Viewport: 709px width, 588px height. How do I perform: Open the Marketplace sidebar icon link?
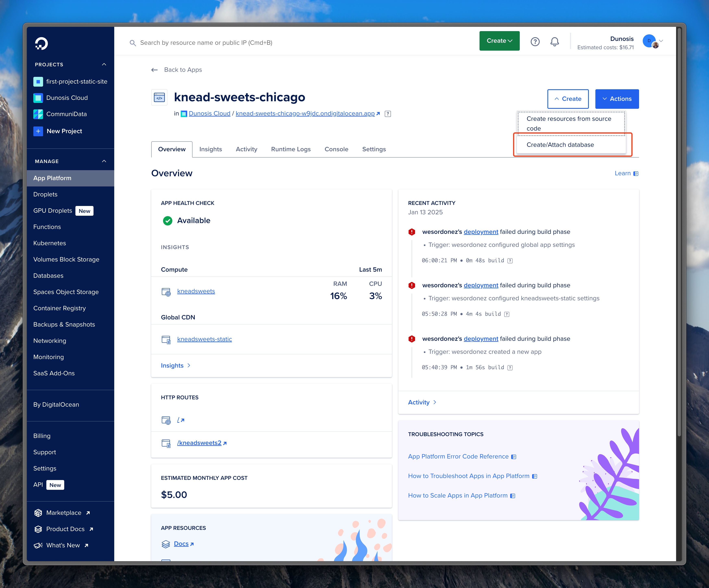pos(38,513)
